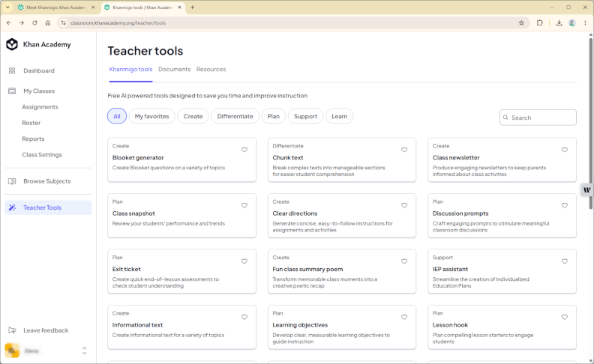This screenshot has height=364, width=594.
Task: Click the page vertical scrollbar
Action: coord(590,123)
